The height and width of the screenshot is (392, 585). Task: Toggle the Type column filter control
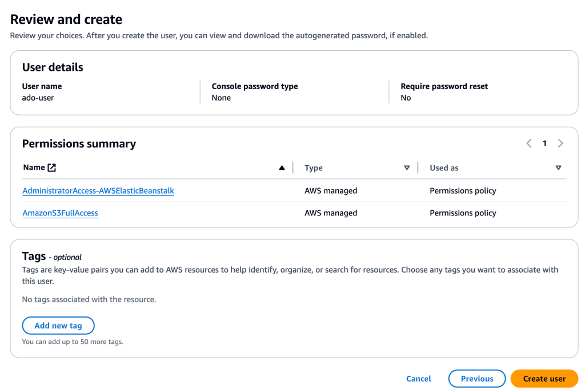point(407,167)
